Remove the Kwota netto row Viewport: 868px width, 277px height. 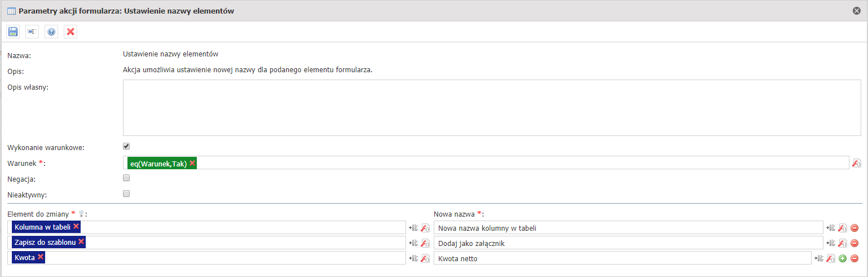click(854, 258)
